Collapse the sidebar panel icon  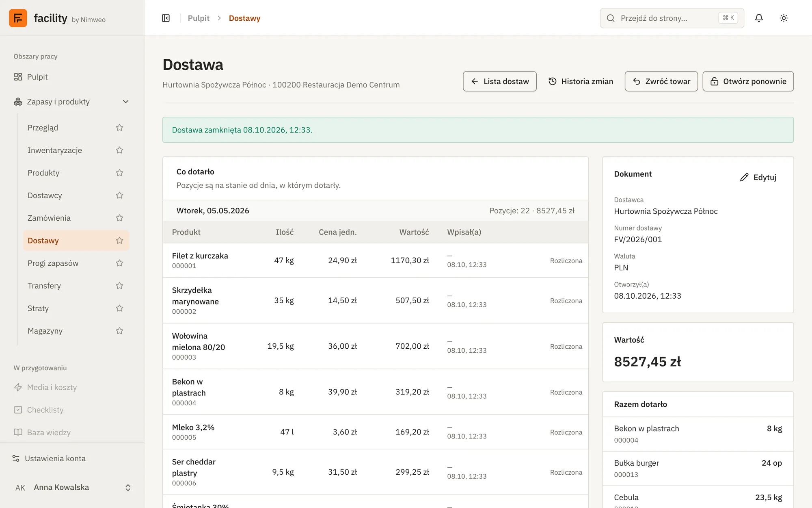tap(166, 18)
